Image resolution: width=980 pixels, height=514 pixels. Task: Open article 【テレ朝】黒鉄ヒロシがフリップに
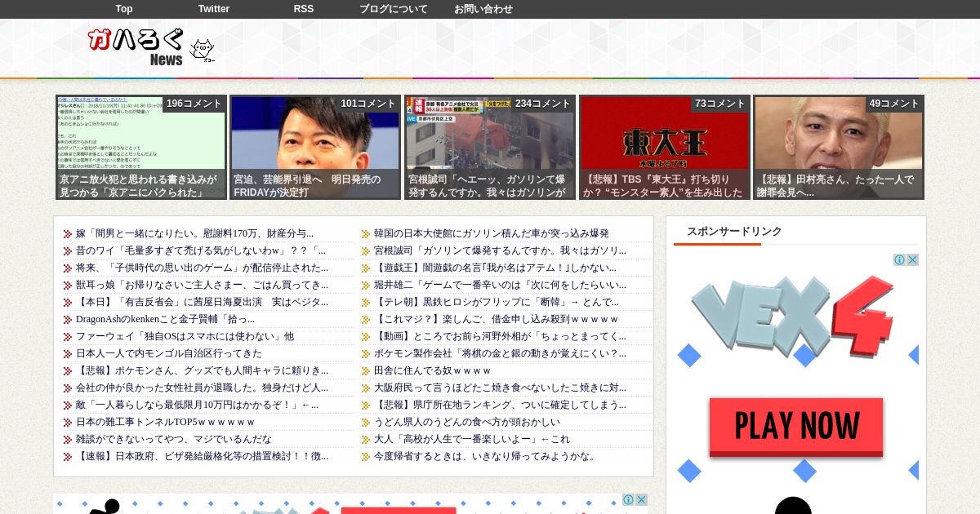(497, 302)
